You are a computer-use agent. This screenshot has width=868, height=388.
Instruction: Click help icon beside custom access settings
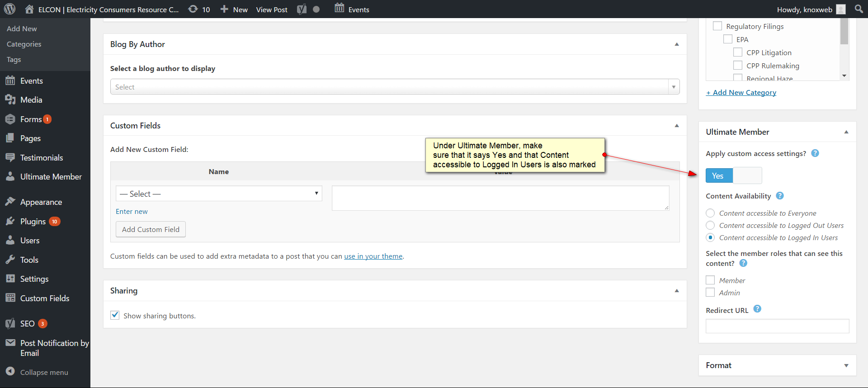pos(815,153)
